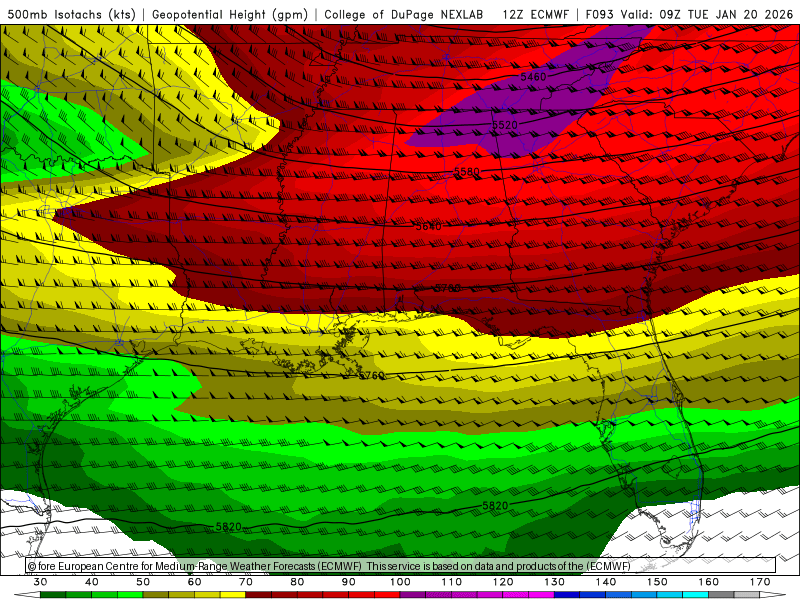Click the 140 value on the color scale

(x=606, y=582)
